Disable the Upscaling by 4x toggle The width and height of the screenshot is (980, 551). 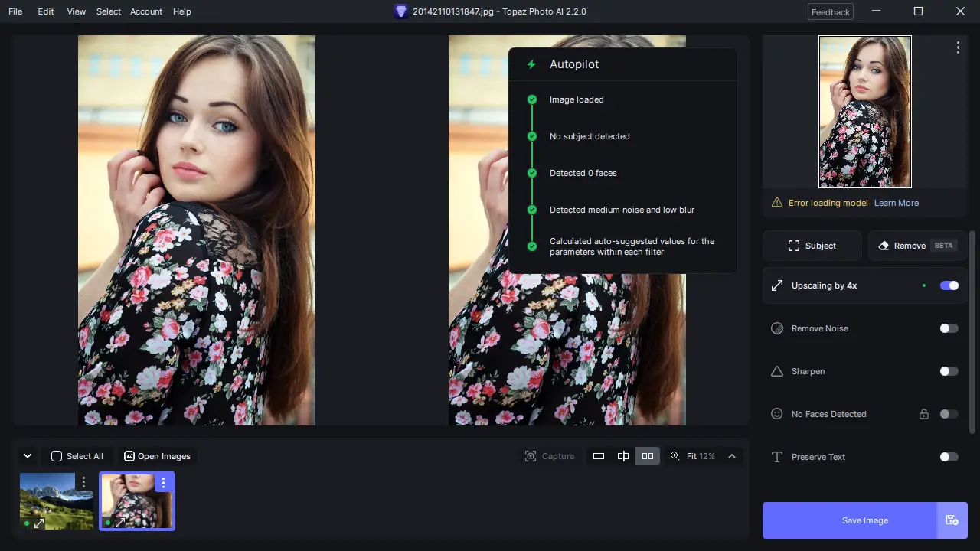[x=949, y=285]
